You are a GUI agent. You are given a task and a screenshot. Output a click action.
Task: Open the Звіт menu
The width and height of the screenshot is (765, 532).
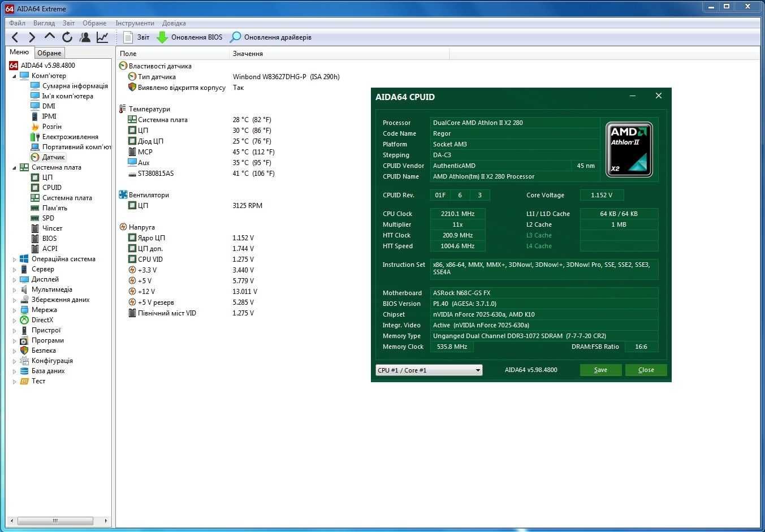pyautogui.click(x=69, y=23)
